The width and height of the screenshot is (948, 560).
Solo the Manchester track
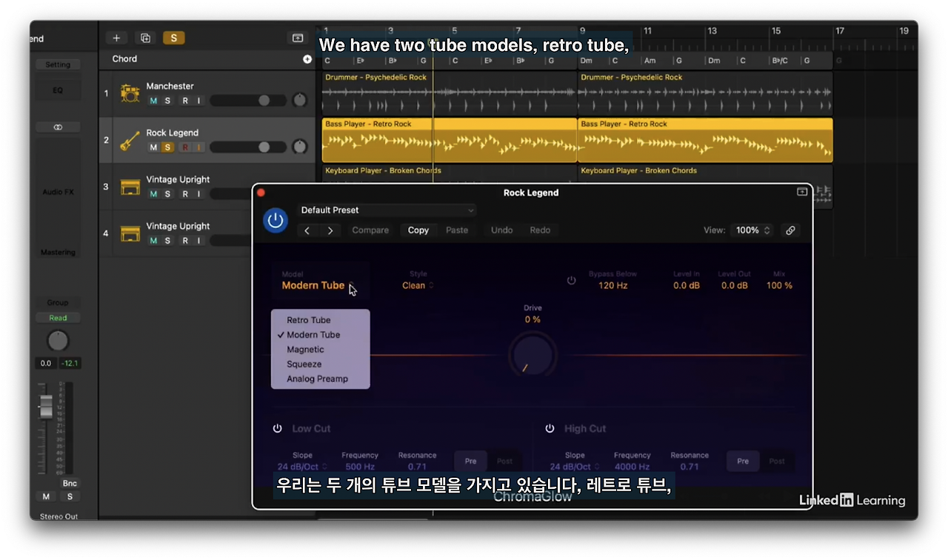(x=168, y=101)
